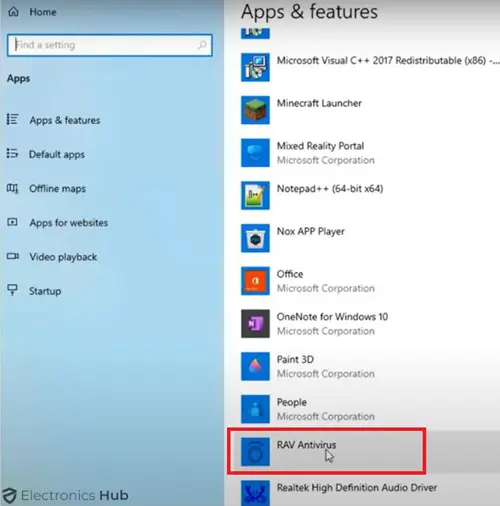
Task: Open Apps for websites settings
Action: click(69, 223)
